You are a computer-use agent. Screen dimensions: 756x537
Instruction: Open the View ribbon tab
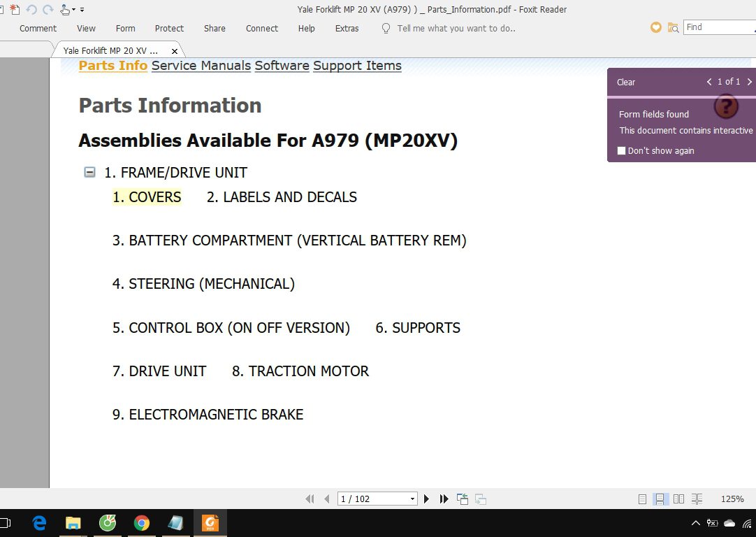(x=87, y=29)
